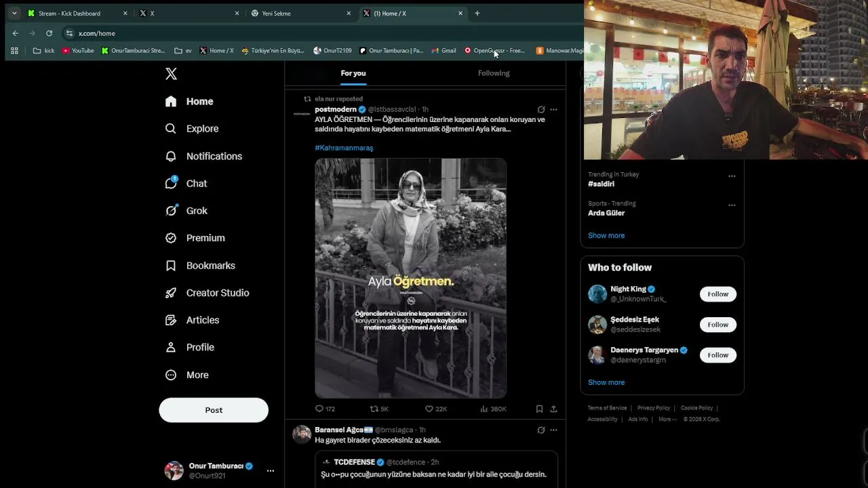Open Night King's profile avatar
Viewport: 868px width, 488px height.
pyautogui.click(x=597, y=294)
